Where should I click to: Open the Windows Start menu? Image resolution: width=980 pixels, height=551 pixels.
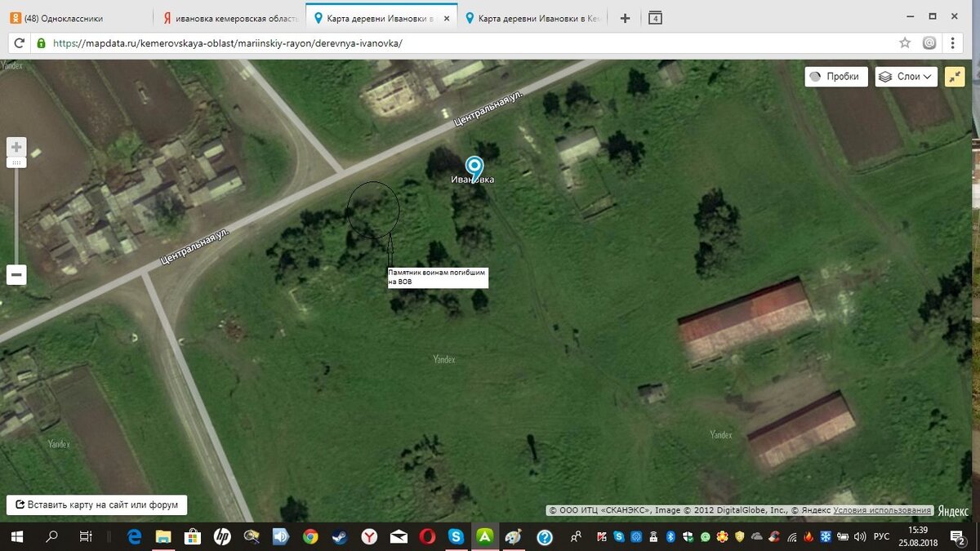tap(16, 536)
